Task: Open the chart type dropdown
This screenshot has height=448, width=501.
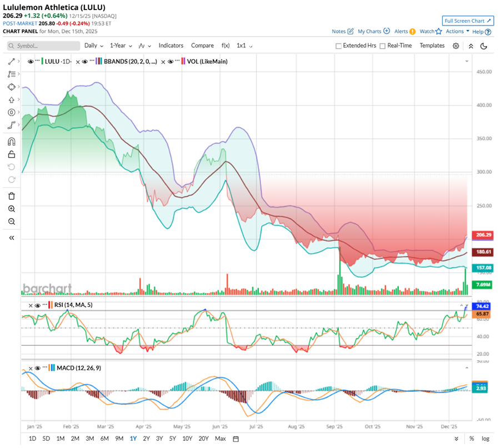Action: tap(145, 46)
